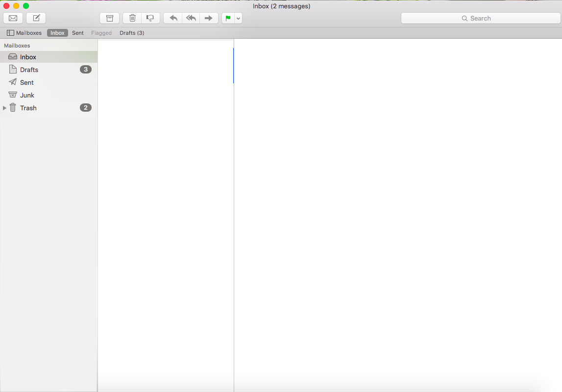
Task: Forward the selected message
Action: click(209, 18)
